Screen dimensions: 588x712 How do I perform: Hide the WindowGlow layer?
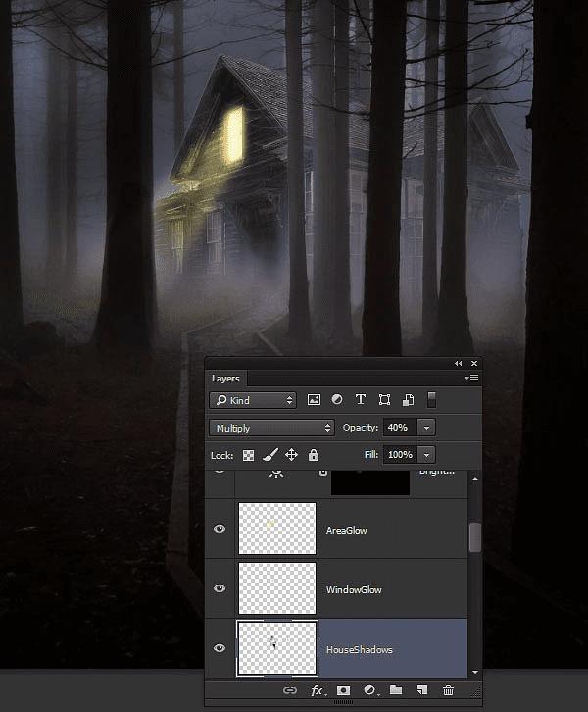tap(220, 588)
